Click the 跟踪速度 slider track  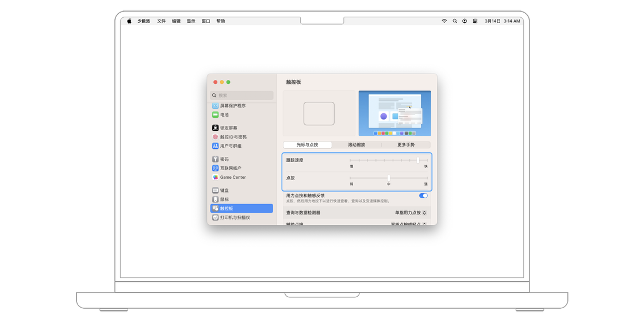389,160
